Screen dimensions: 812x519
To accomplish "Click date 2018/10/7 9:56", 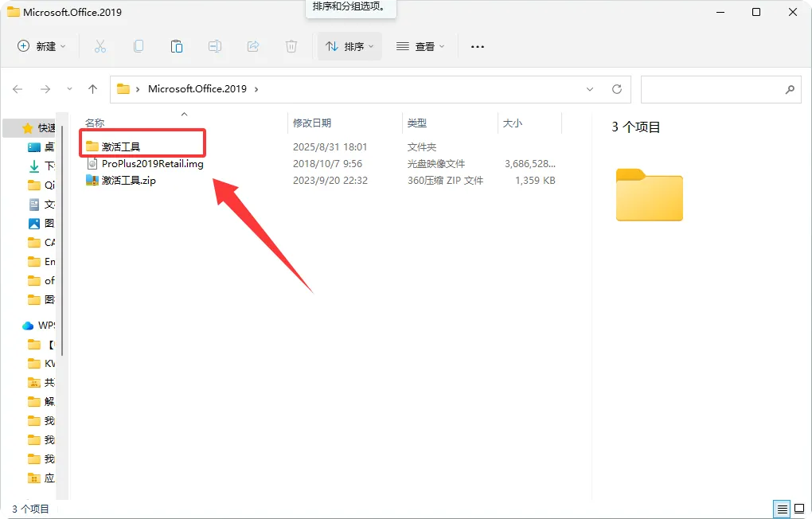I will tap(328, 164).
